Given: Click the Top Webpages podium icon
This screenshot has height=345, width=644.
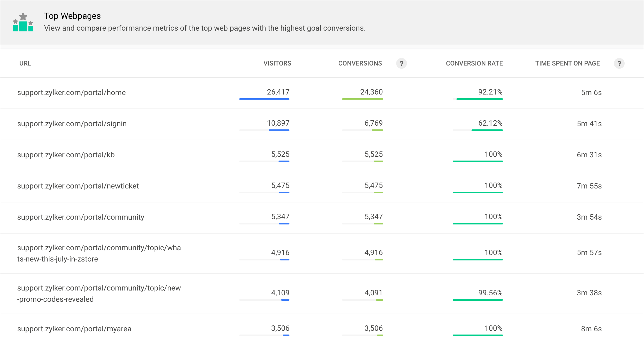Looking at the screenshot, I should click(23, 22).
